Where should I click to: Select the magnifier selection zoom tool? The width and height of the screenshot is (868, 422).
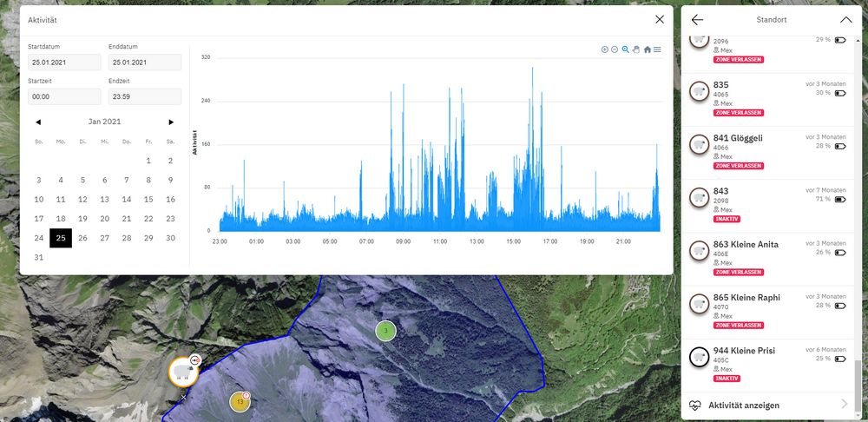[x=625, y=49]
